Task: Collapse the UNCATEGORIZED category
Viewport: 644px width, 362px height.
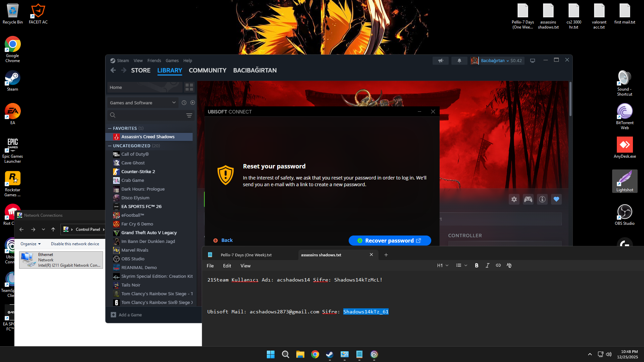Action: (x=110, y=146)
